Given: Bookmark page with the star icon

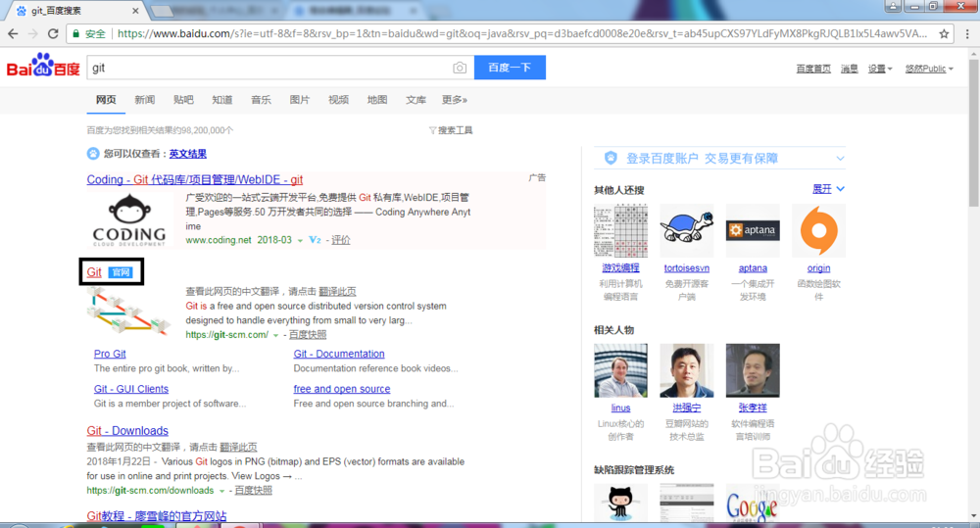Looking at the screenshot, I should 944,33.
